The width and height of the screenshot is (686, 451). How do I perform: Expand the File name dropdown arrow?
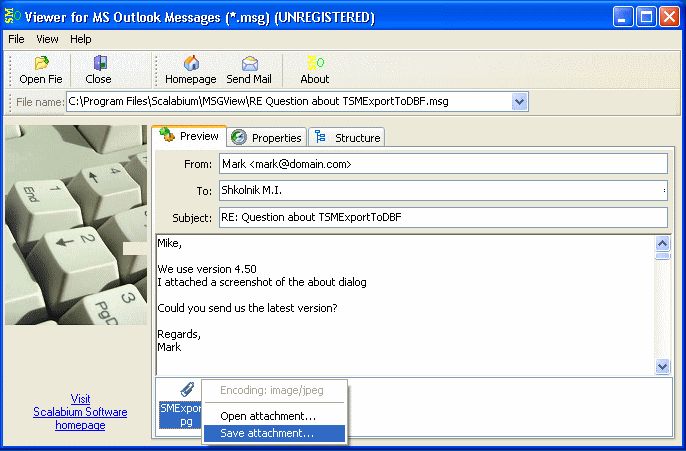pyautogui.click(x=519, y=102)
